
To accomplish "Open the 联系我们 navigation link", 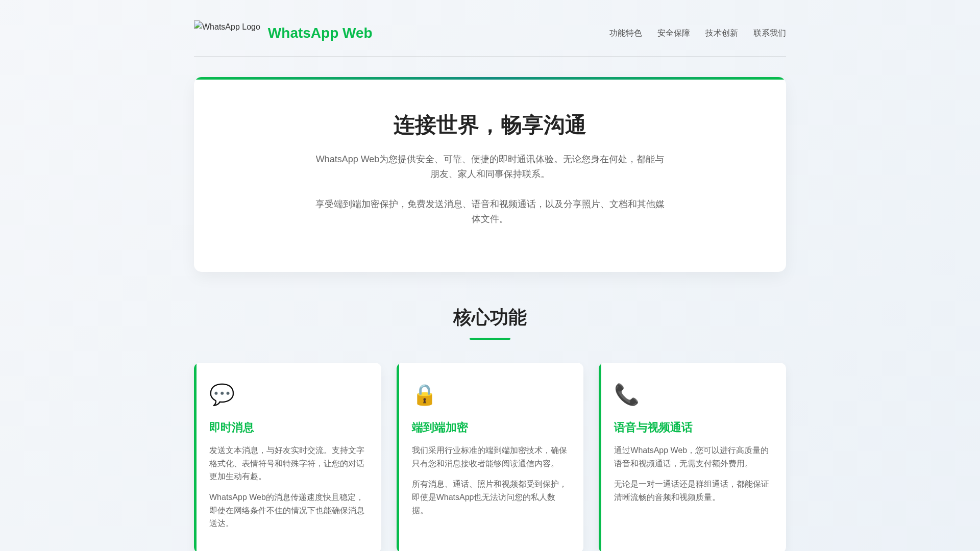I will coord(770,33).
